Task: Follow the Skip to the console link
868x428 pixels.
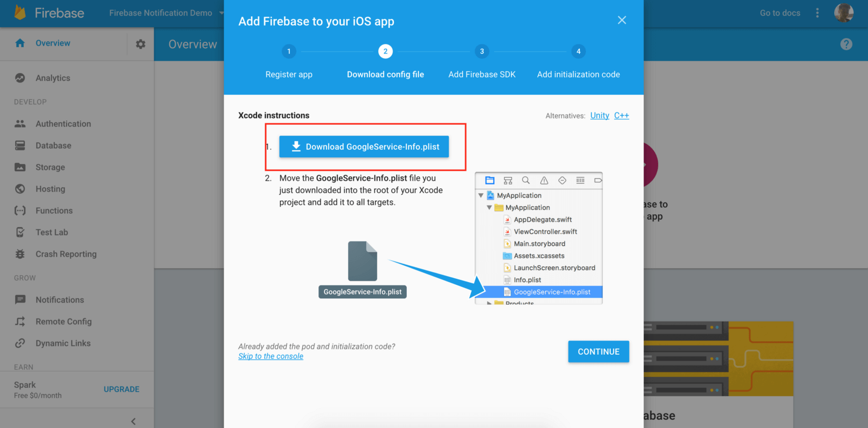Action: tap(271, 356)
